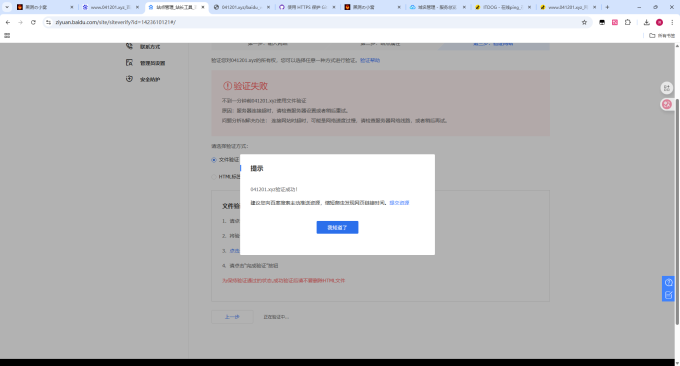Click the 联系方式 label in left sidebar
Viewport: 680px width, 366px height.
tap(150, 46)
